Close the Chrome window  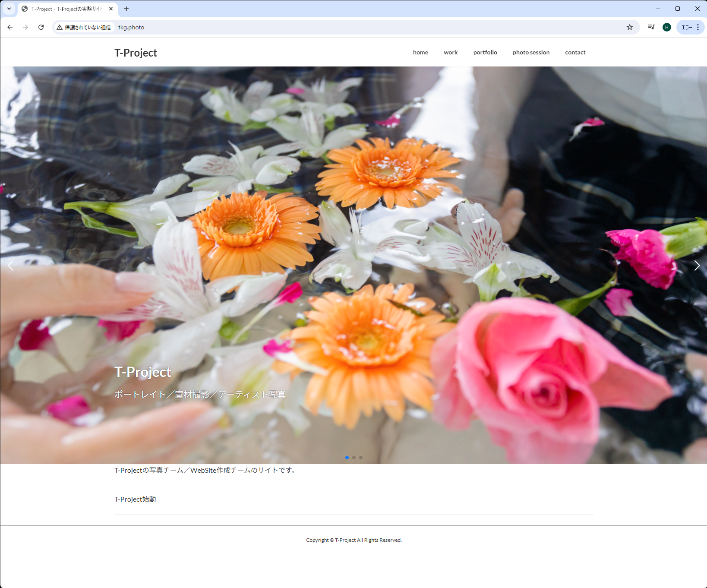tap(697, 9)
